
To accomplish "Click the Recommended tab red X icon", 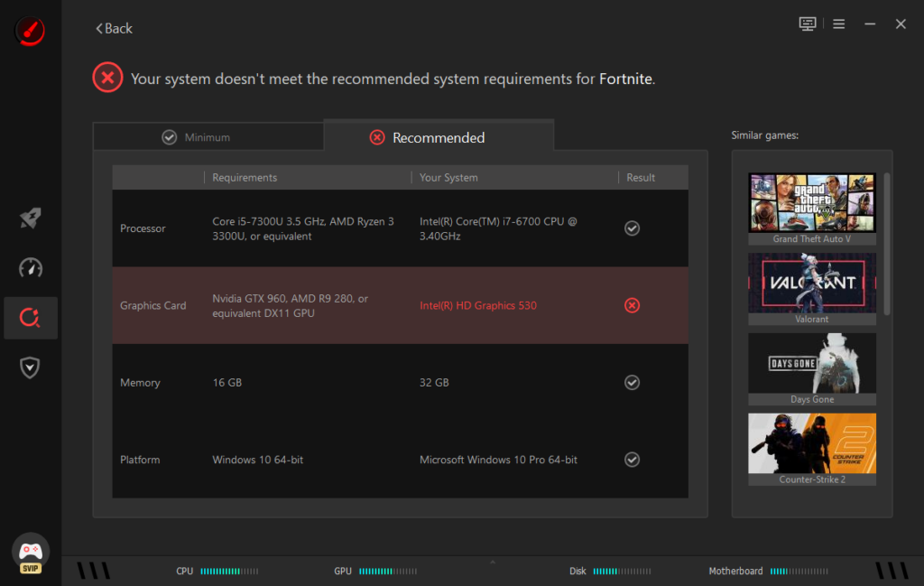I will pyautogui.click(x=377, y=136).
